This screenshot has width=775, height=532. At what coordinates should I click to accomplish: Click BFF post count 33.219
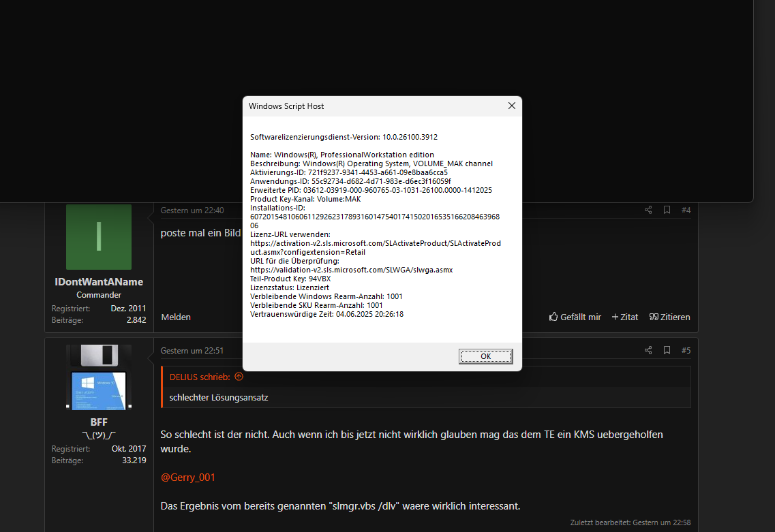(134, 460)
